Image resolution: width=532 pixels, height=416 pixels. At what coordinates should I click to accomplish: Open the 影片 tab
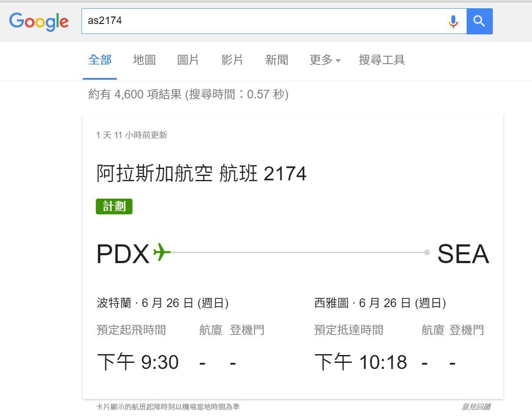pyautogui.click(x=232, y=60)
